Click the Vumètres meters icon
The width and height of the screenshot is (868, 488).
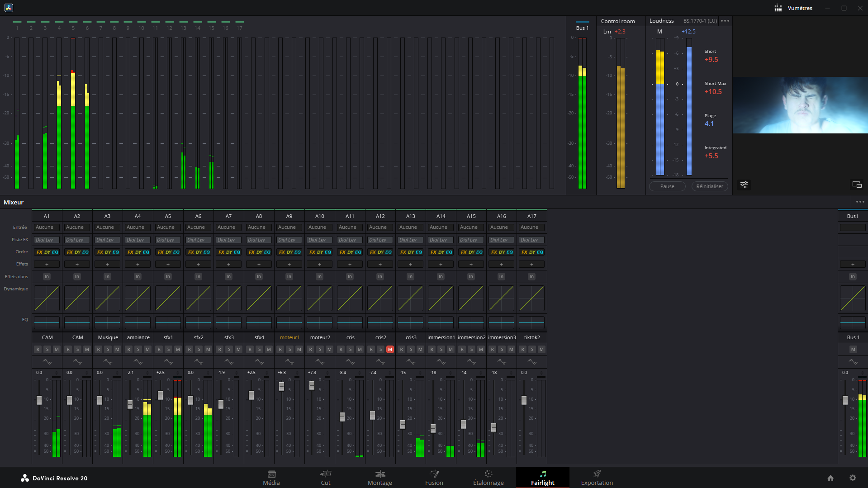point(778,8)
